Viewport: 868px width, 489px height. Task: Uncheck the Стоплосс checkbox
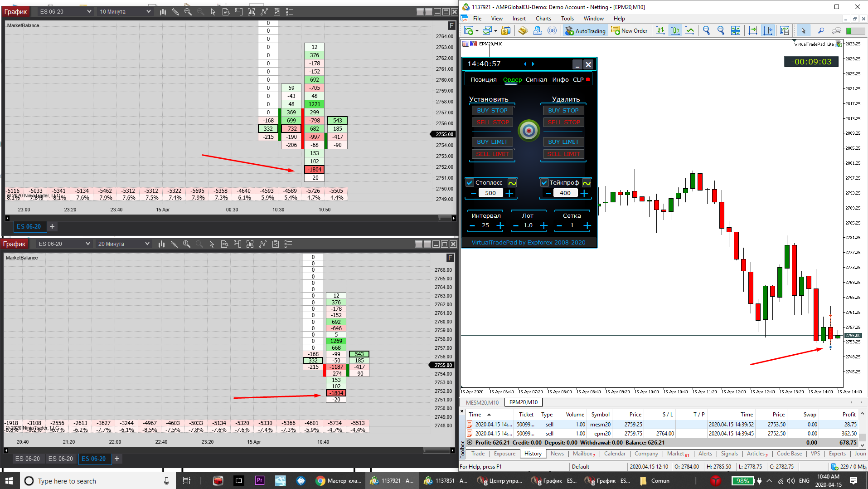[470, 183]
